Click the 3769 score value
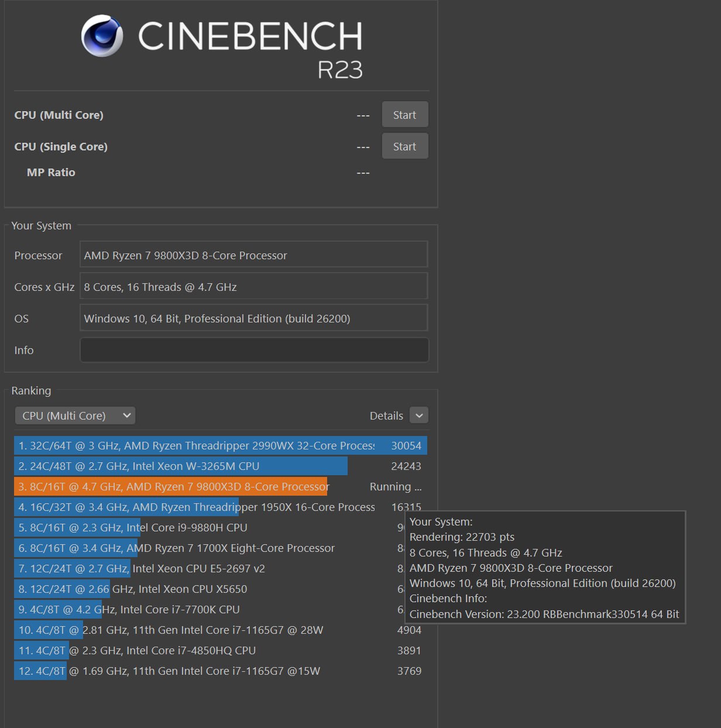The width and height of the screenshot is (721, 728). pyautogui.click(x=409, y=671)
